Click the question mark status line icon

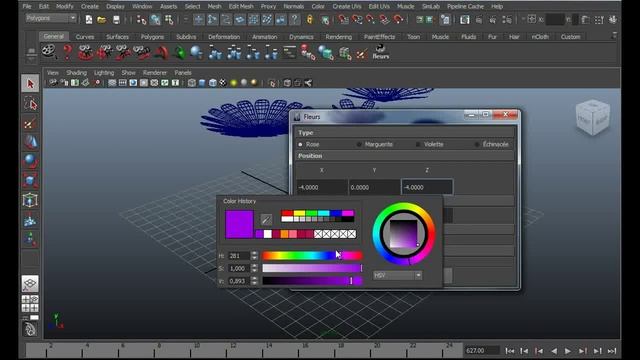coord(295,19)
